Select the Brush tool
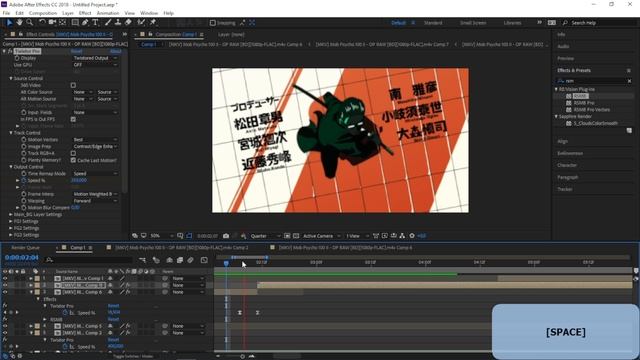Screen dimensions: 640x360 [x=108, y=22]
